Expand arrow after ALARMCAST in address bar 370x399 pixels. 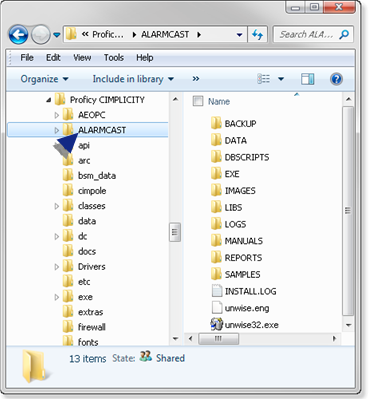click(199, 35)
